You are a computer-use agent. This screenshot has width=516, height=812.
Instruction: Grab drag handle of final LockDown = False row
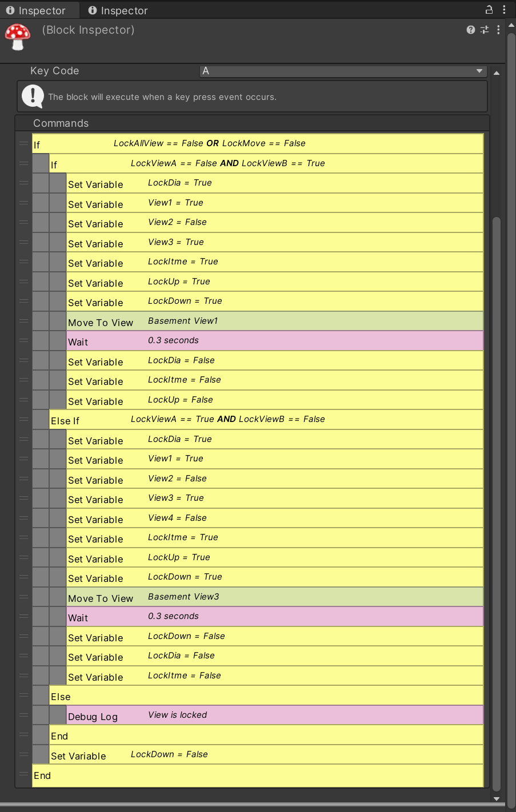pyautogui.click(x=24, y=754)
